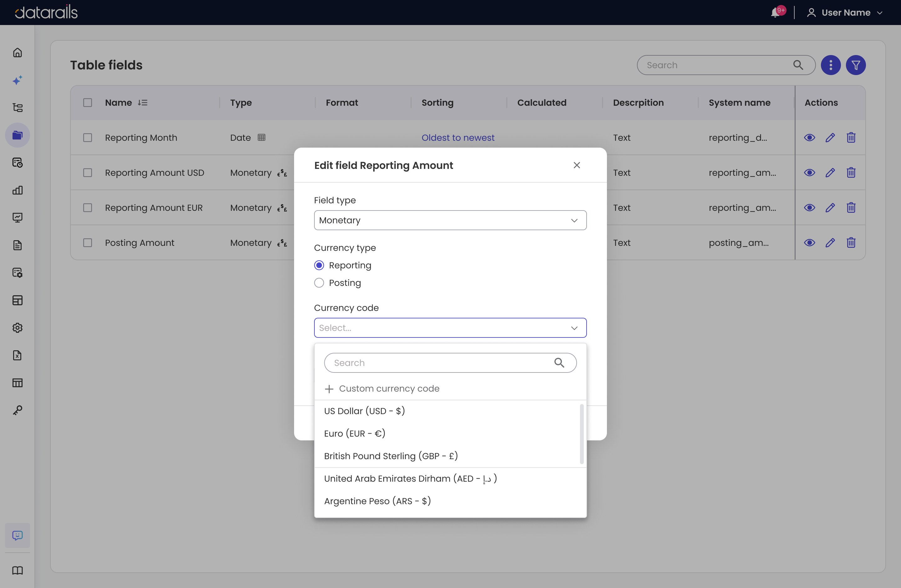Toggle visibility of Reporting Month field
Viewport: 901px width, 588px height.
[x=809, y=138]
